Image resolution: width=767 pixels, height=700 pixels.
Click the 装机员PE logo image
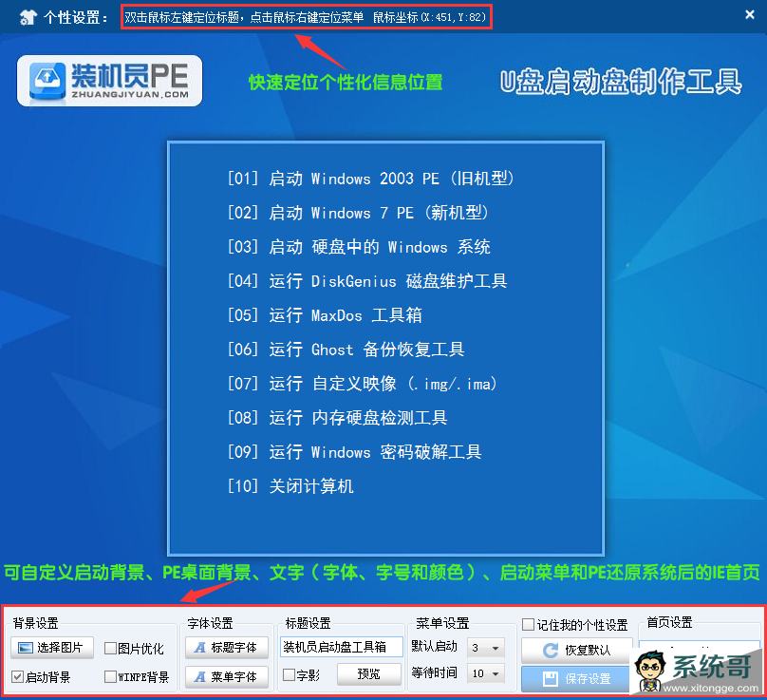pos(109,81)
